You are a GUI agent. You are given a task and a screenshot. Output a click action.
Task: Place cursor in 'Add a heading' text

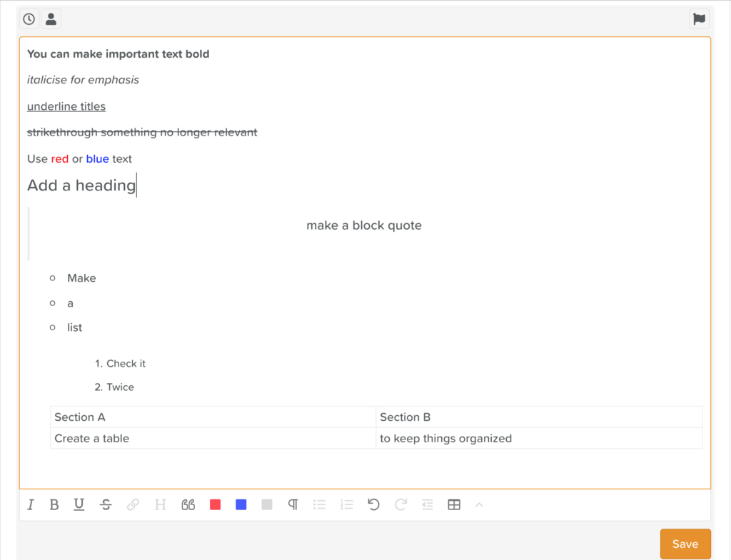pos(81,185)
